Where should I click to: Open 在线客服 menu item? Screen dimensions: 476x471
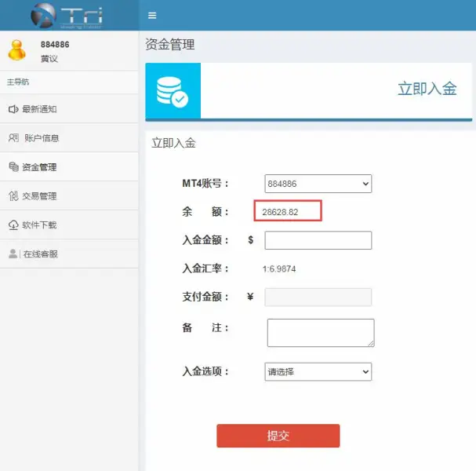pyautogui.click(x=69, y=254)
